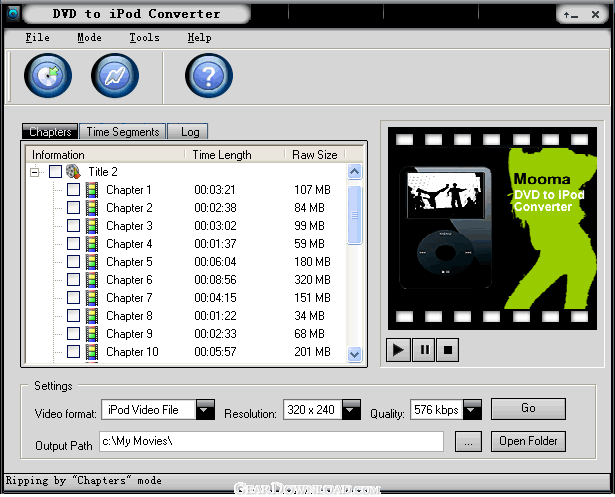Click the Open DVD disc toolbar icon
This screenshot has width=615, height=497.
48,76
